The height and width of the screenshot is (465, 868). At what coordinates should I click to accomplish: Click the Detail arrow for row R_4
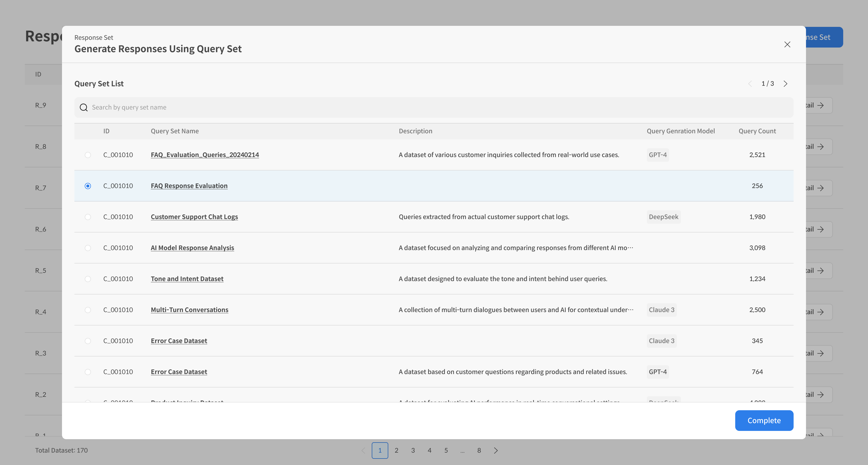click(820, 312)
